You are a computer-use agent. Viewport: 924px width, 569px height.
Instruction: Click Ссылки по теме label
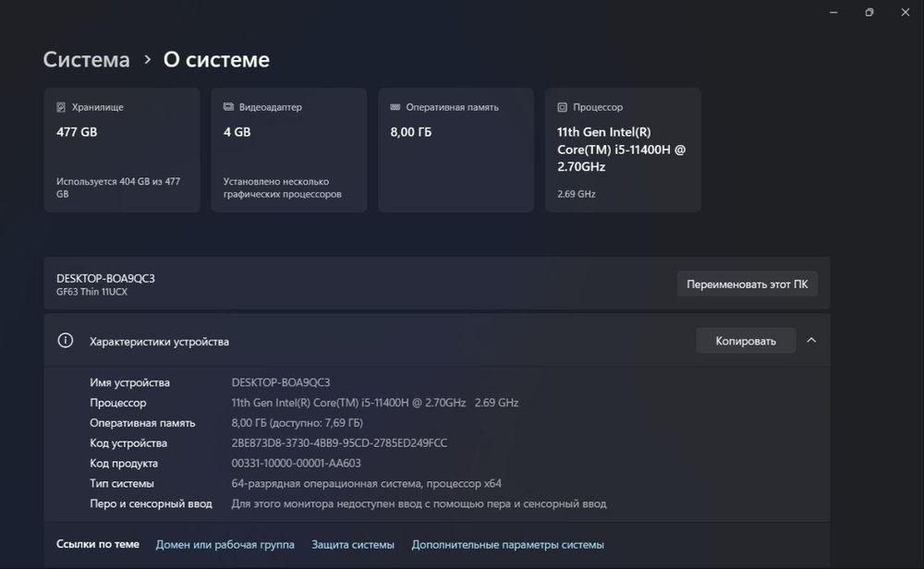point(98,544)
